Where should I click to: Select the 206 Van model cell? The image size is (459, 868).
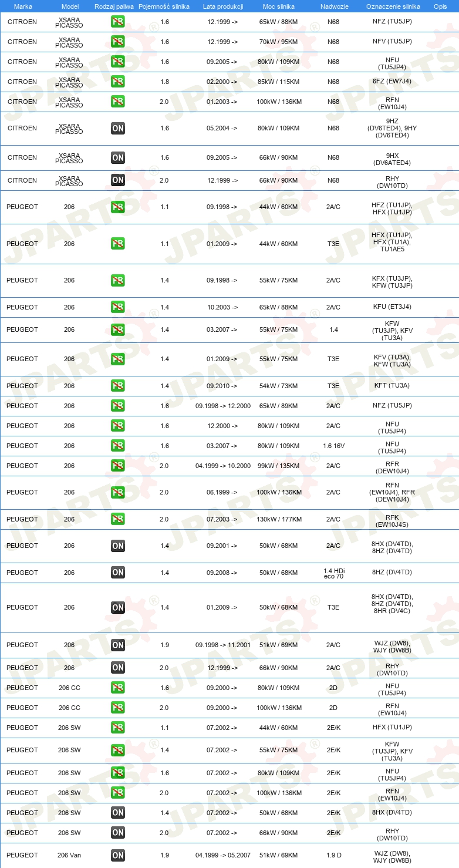pyautogui.click(x=69, y=855)
